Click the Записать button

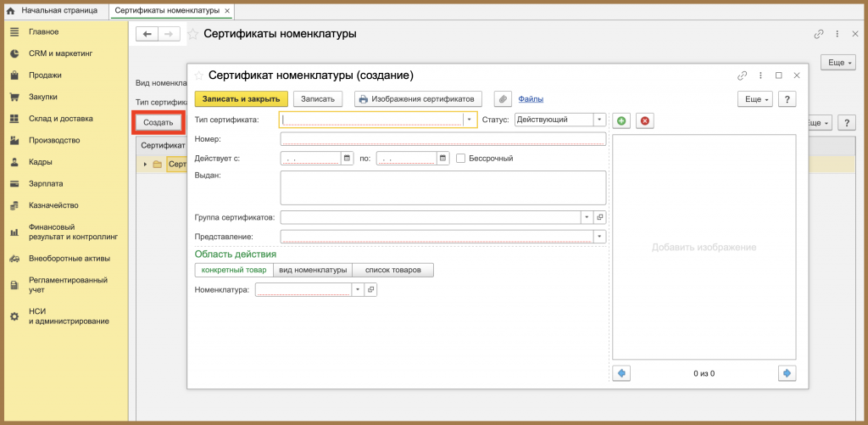[x=318, y=99]
